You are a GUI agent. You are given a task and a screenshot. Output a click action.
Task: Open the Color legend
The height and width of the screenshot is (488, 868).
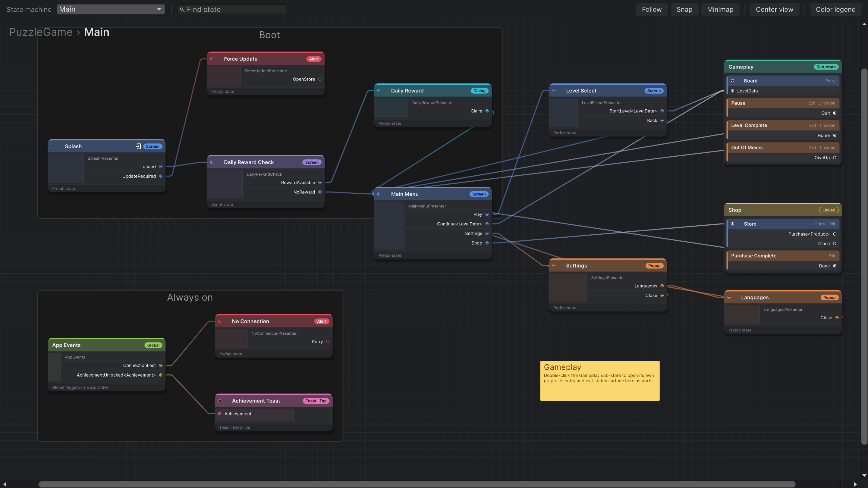tap(836, 9)
